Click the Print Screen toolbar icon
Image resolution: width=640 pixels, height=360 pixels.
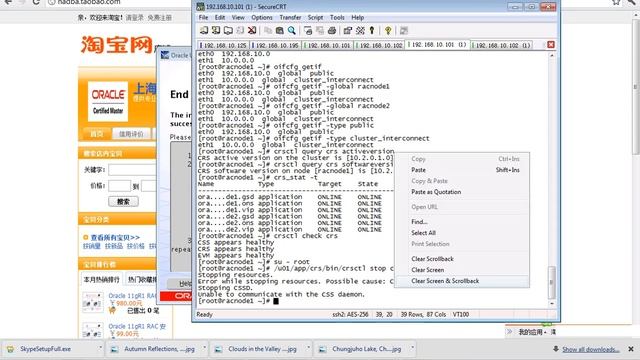pos(308,30)
